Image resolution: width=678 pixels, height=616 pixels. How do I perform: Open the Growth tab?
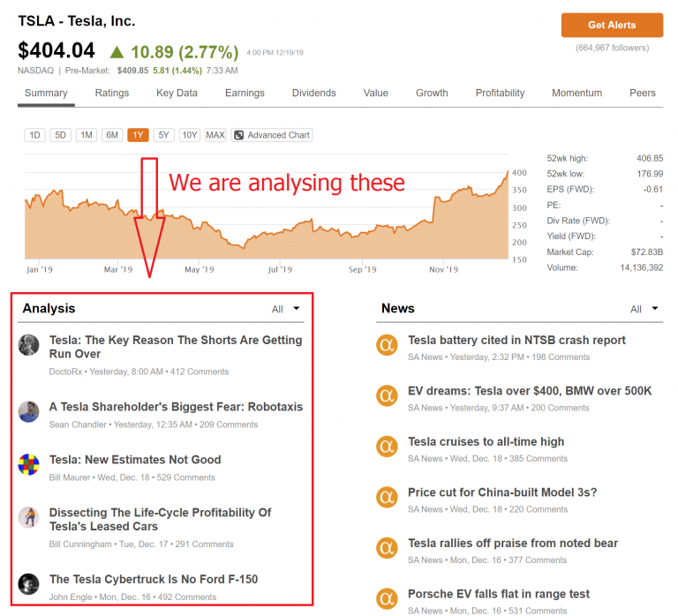[x=432, y=93]
